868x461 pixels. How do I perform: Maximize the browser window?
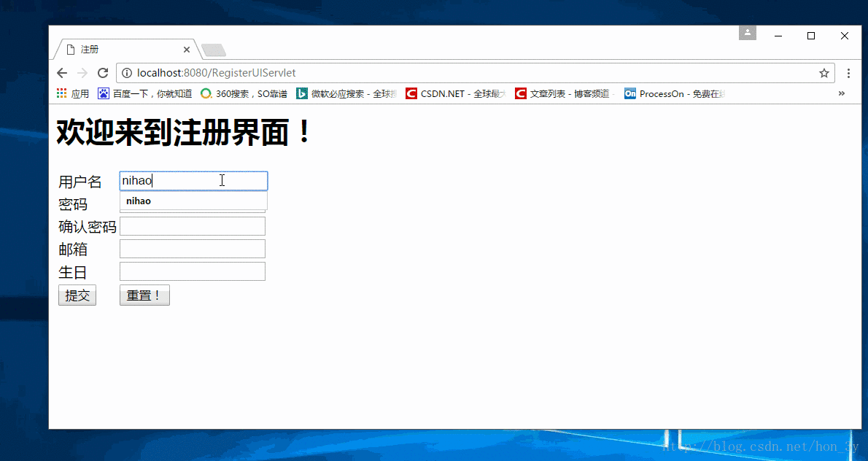[811, 36]
